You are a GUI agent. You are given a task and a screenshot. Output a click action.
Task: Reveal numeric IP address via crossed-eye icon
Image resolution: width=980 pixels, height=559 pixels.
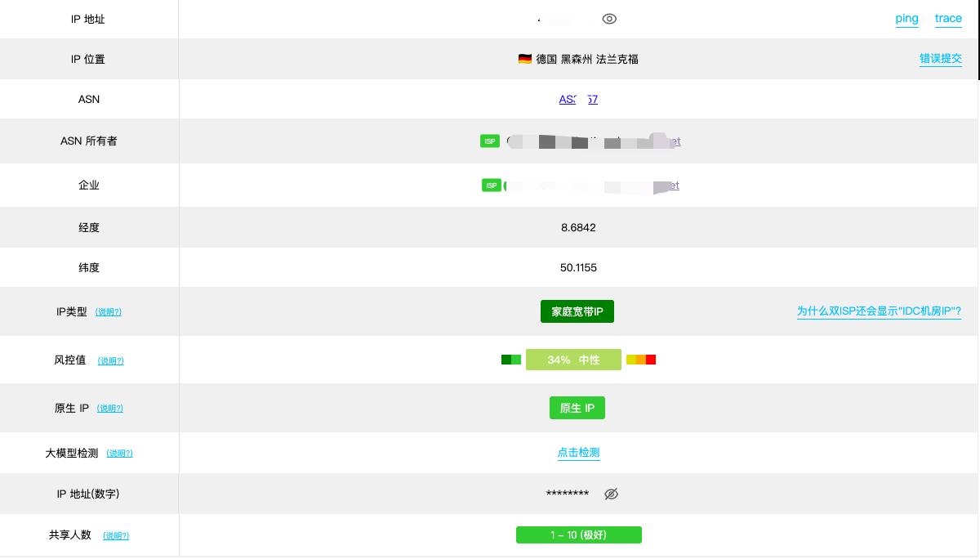[611, 494]
